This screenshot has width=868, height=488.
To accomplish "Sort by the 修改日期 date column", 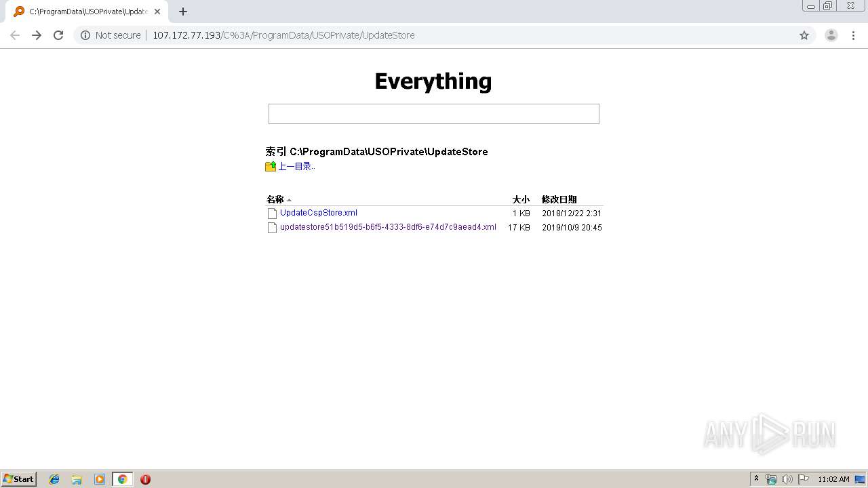I will [559, 199].
